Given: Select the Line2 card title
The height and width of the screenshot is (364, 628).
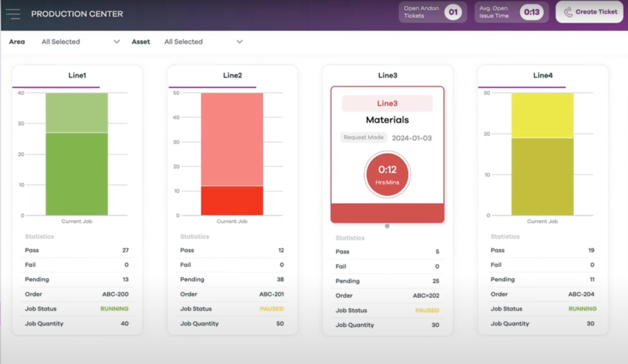Looking at the screenshot, I should click(232, 75).
